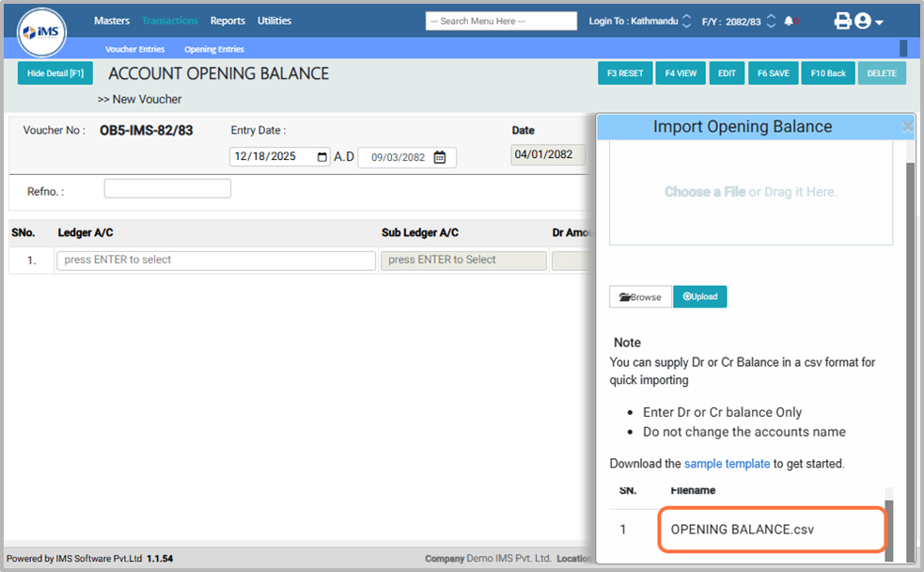Viewport: 924px width, 572px height.
Task: Open the Masters menu
Action: pos(112,21)
